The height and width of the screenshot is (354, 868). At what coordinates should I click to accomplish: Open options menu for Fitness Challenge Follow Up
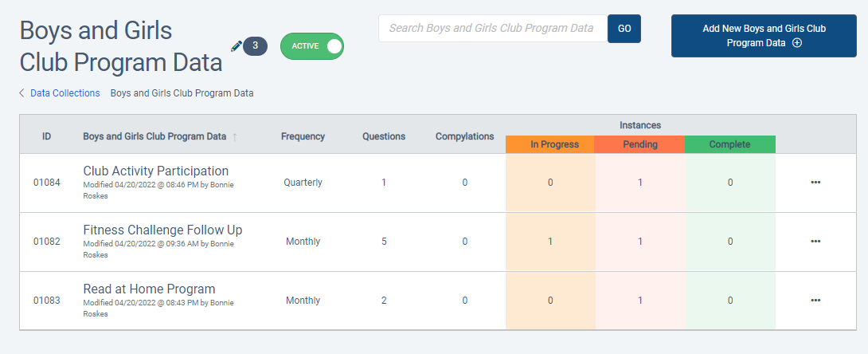pos(815,242)
